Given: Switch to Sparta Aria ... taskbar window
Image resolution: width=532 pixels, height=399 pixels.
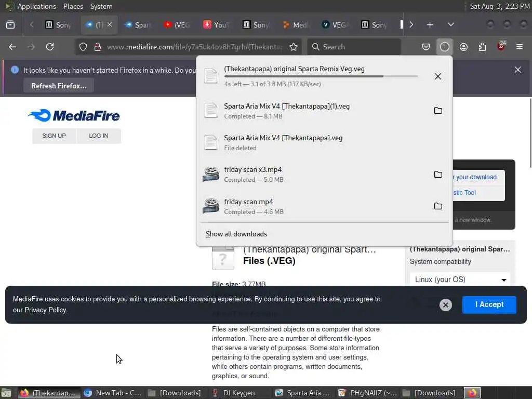Looking at the screenshot, I should pyautogui.click(x=302, y=393).
